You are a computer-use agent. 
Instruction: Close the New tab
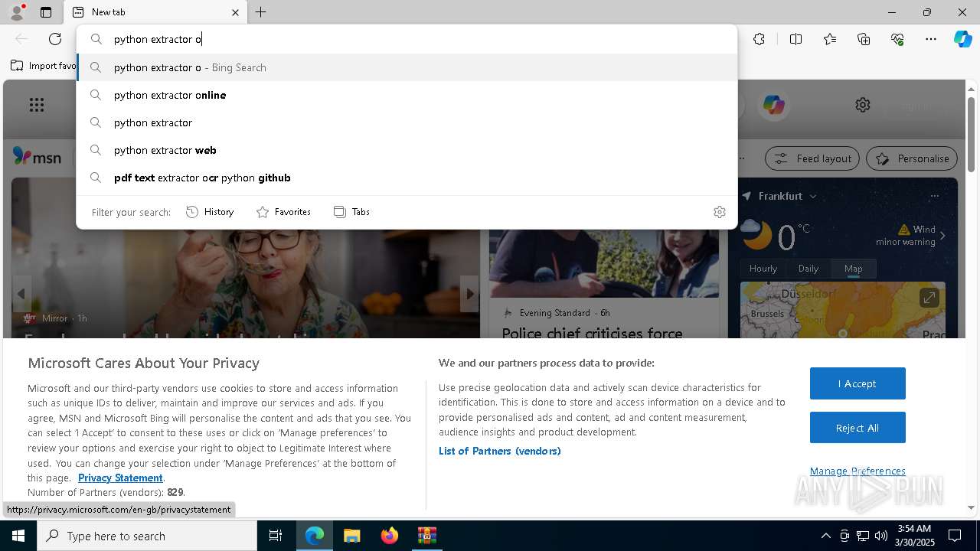235,12
